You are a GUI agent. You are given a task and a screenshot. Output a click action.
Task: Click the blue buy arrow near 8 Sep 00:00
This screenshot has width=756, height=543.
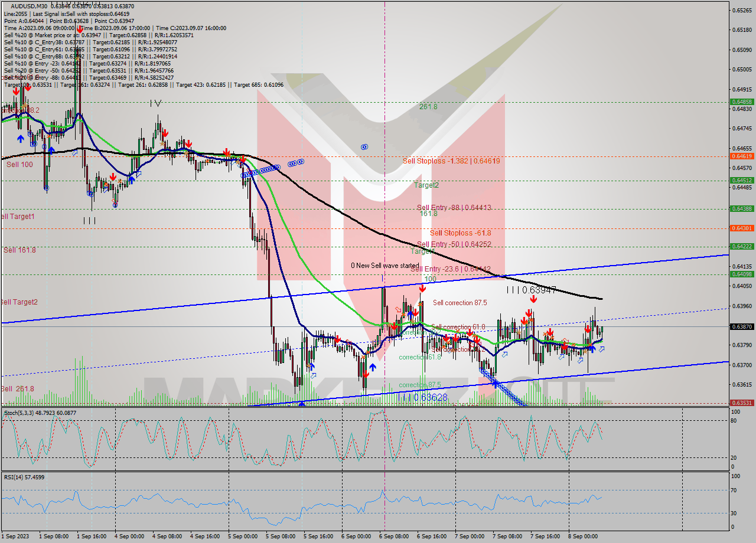click(593, 349)
